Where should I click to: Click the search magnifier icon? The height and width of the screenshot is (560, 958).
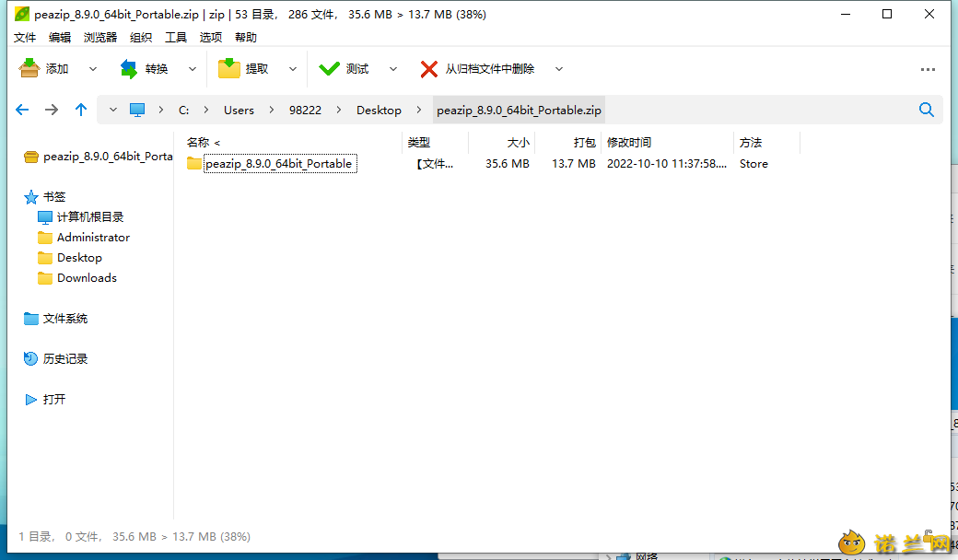tap(927, 110)
